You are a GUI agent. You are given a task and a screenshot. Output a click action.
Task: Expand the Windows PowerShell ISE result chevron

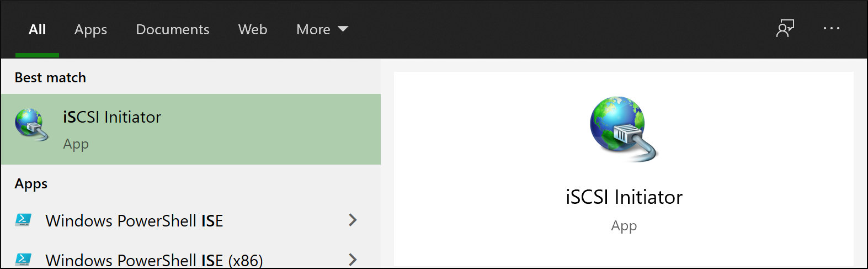(x=353, y=220)
